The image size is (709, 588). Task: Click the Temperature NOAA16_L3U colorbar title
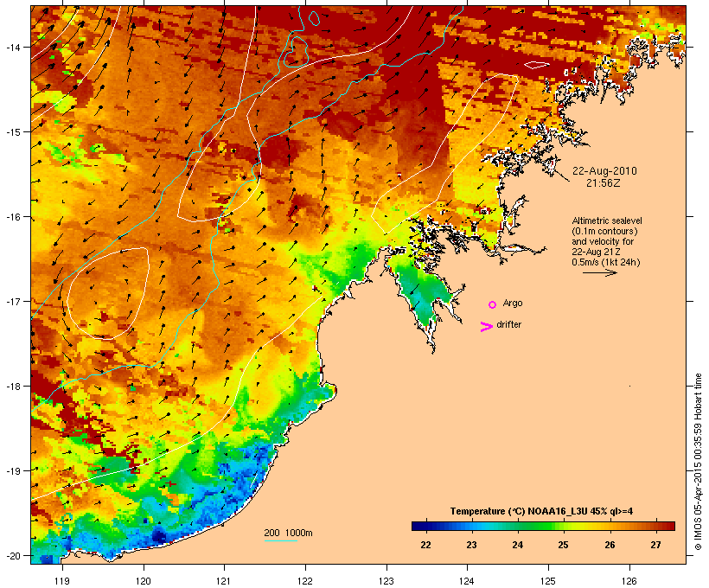tap(541, 511)
